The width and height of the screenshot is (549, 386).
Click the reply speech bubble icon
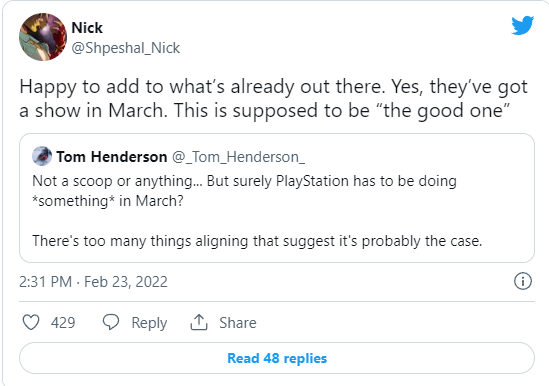111,322
